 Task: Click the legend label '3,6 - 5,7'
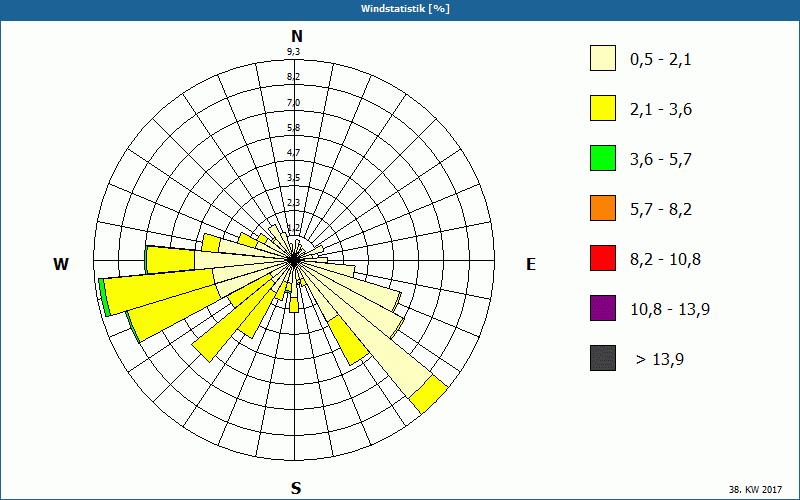(x=661, y=160)
